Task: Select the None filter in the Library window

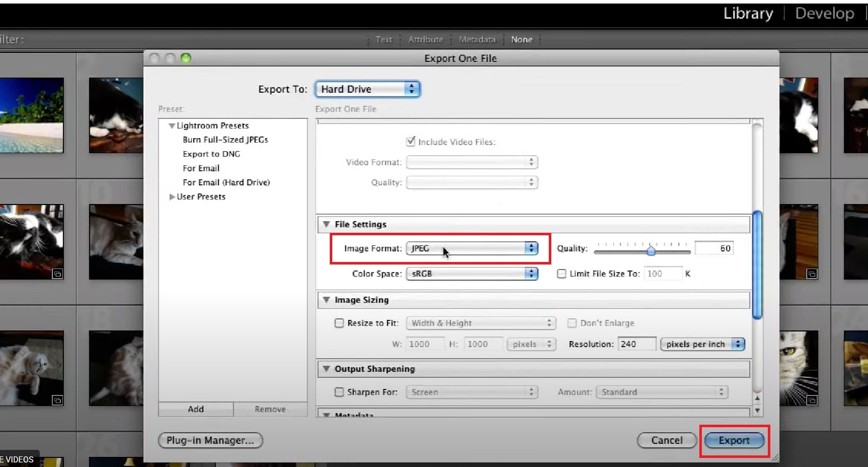Action: pos(522,40)
